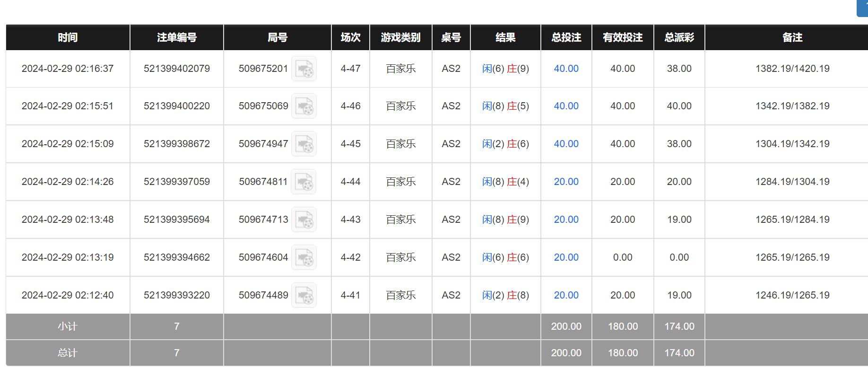View 20.00 bet detail for session 4-42
The height and width of the screenshot is (369, 868).
(x=566, y=257)
